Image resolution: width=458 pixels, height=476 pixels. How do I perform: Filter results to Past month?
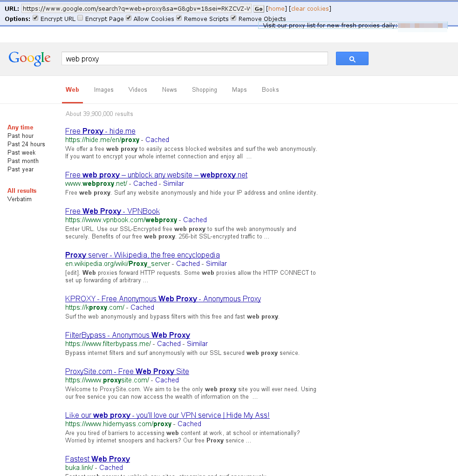[23, 161]
